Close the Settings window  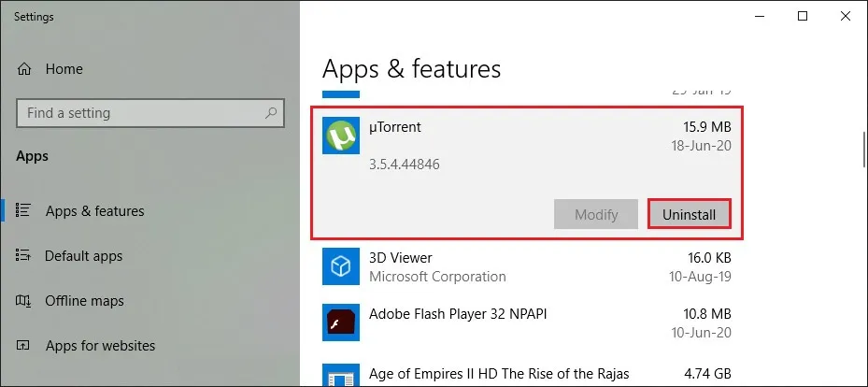pos(846,16)
